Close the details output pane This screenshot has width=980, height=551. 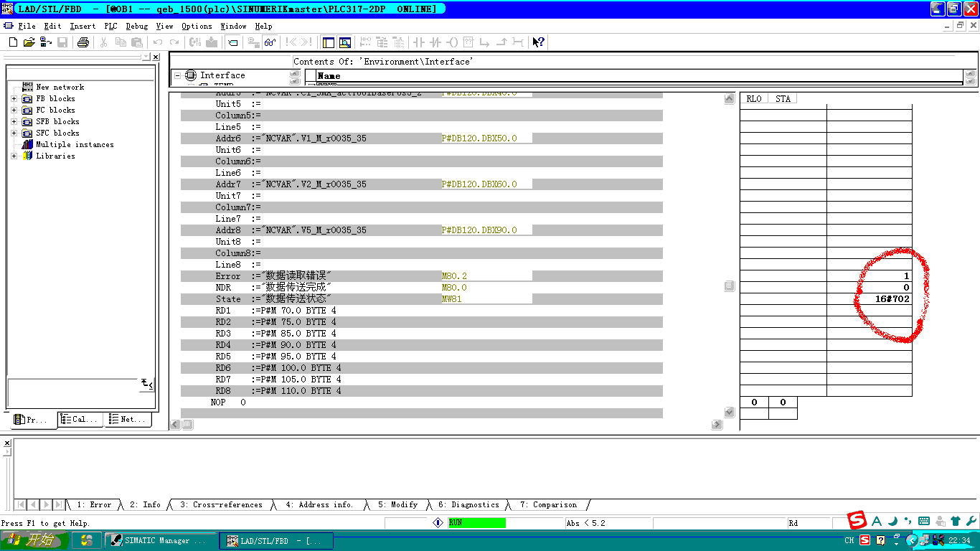pyautogui.click(x=8, y=443)
